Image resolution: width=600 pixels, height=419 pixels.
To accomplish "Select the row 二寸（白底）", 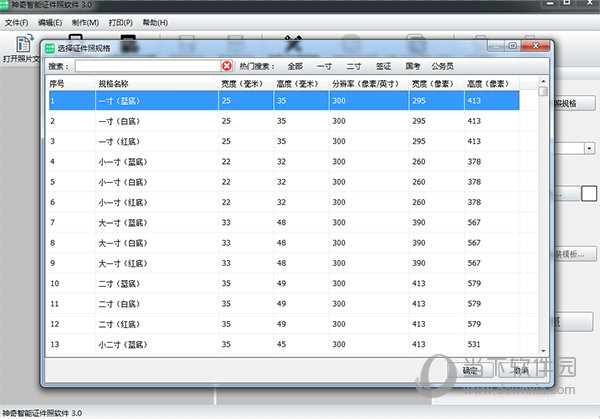I will click(284, 303).
